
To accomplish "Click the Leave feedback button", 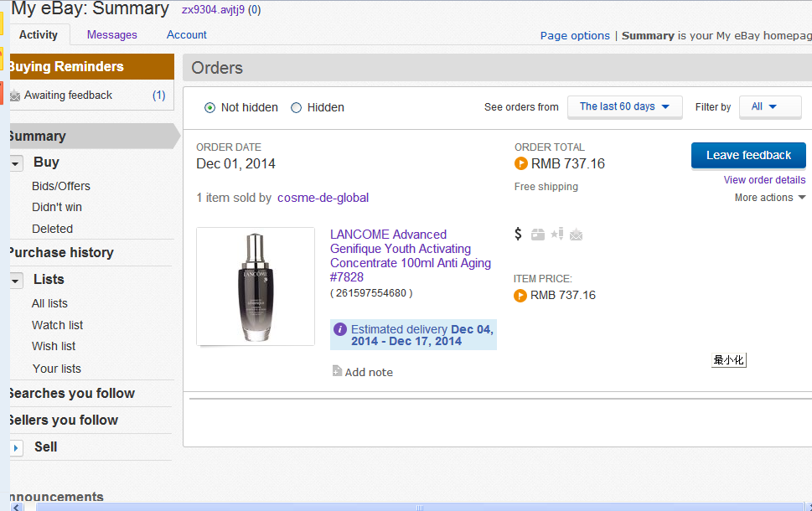I will coord(748,155).
